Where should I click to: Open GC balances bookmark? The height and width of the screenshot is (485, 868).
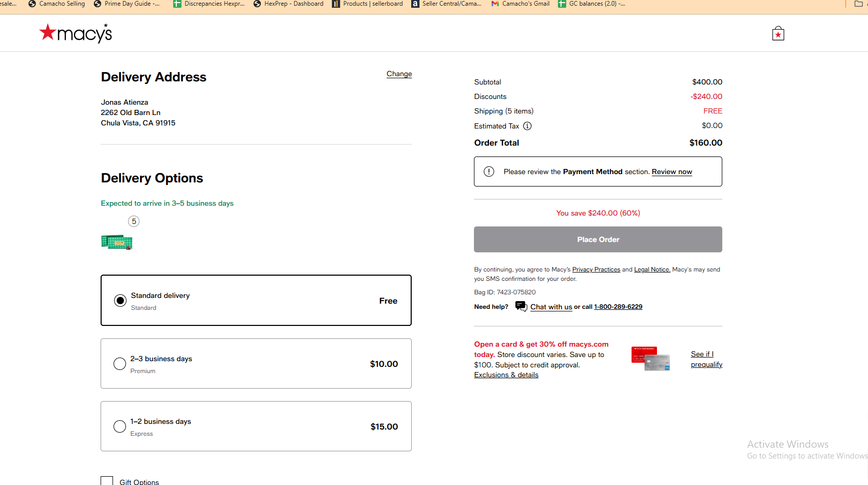coord(592,4)
